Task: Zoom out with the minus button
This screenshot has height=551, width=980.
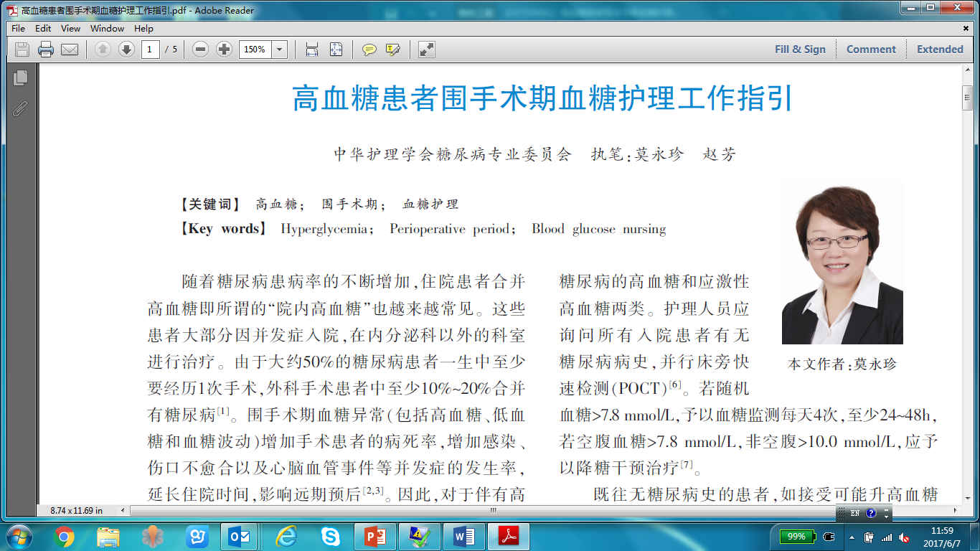Action: click(201, 50)
